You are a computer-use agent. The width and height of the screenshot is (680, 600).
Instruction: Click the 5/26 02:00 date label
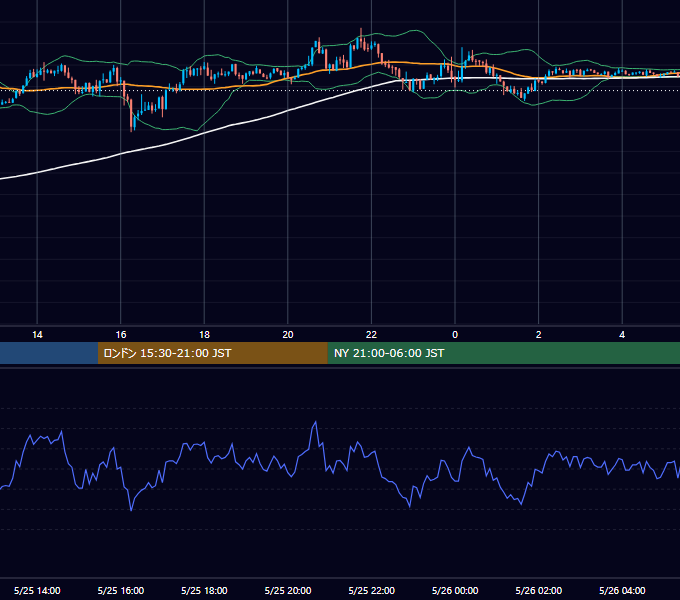click(x=539, y=590)
